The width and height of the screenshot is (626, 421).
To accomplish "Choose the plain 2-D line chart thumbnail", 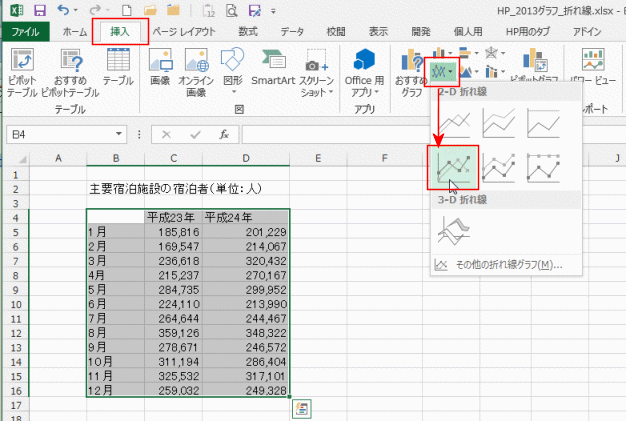I will (453, 122).
